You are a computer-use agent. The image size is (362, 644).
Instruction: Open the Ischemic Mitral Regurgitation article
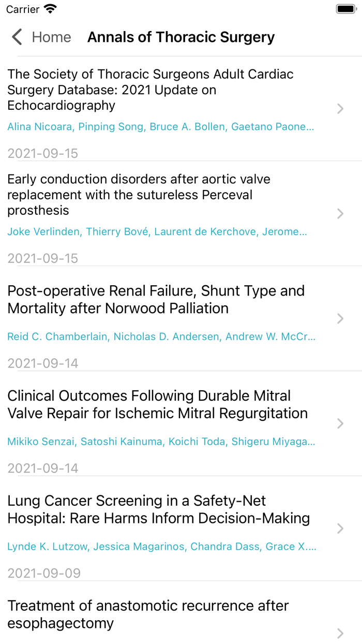click(x=157, y=404)
